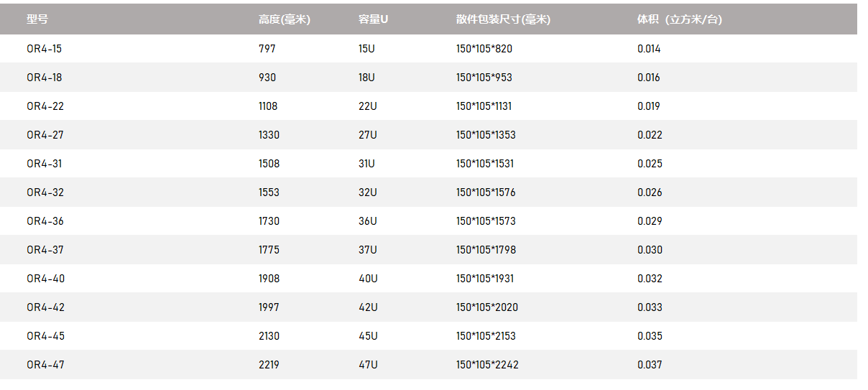Select the OR4-15 model cell
The image size is (868, 390).
pos(45,49)
